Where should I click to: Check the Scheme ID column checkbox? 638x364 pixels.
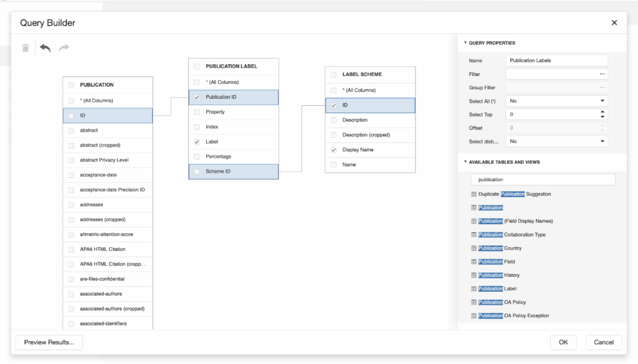[x=197, y=171]
